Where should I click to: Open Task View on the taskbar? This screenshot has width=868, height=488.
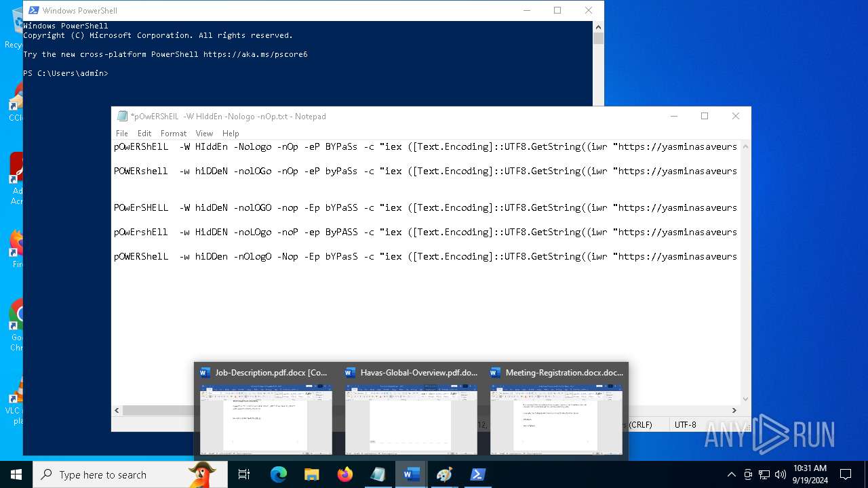tap(244, 474)
